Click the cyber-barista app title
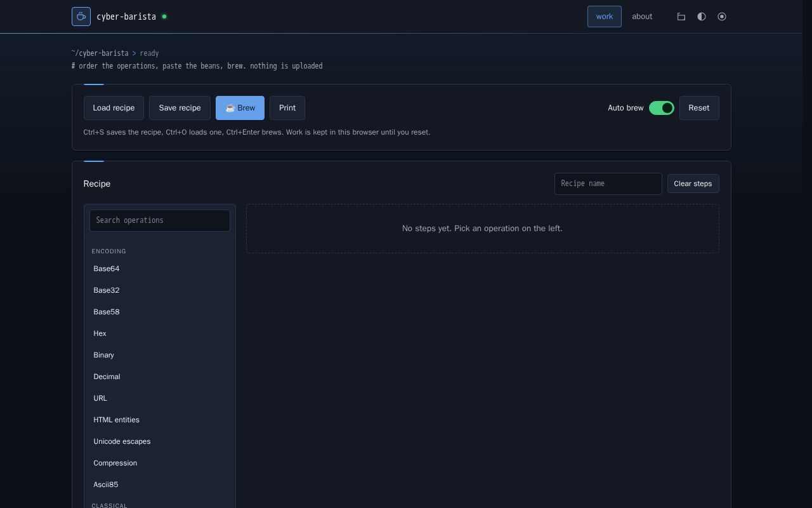This screenshot has width=812, height=508. point(126,17)
